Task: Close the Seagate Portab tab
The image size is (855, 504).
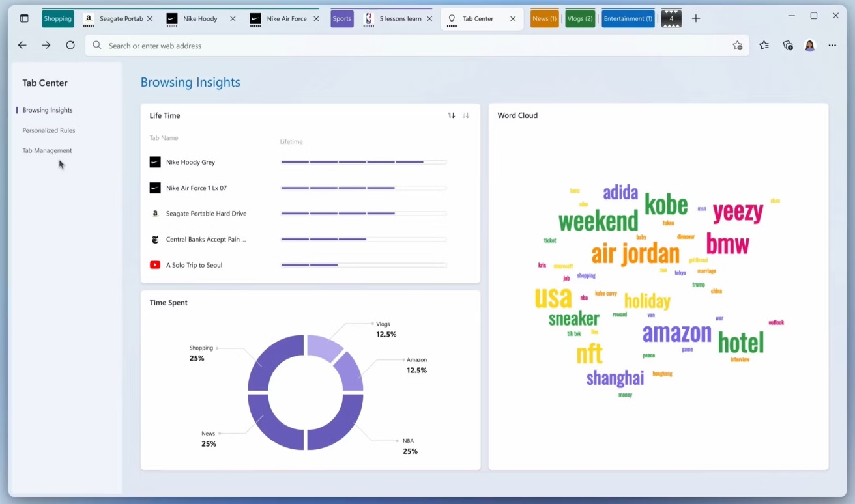Action: pos(150,19)
